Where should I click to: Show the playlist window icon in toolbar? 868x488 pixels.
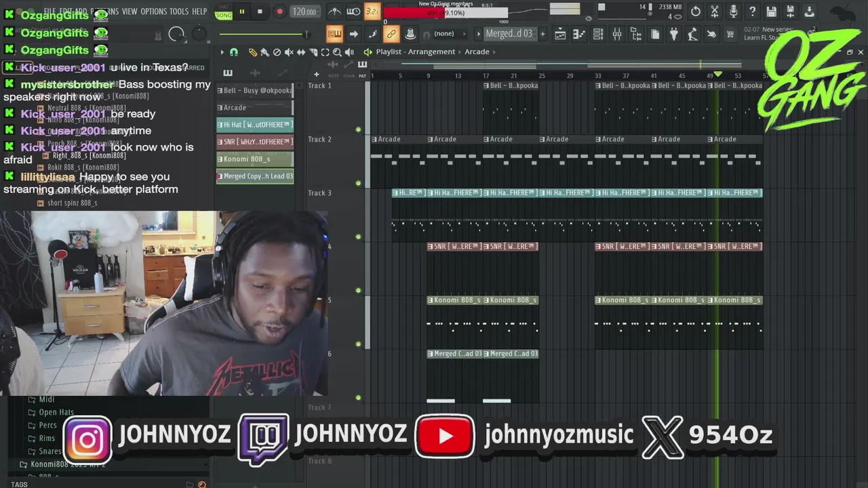[x=560, y=34]
